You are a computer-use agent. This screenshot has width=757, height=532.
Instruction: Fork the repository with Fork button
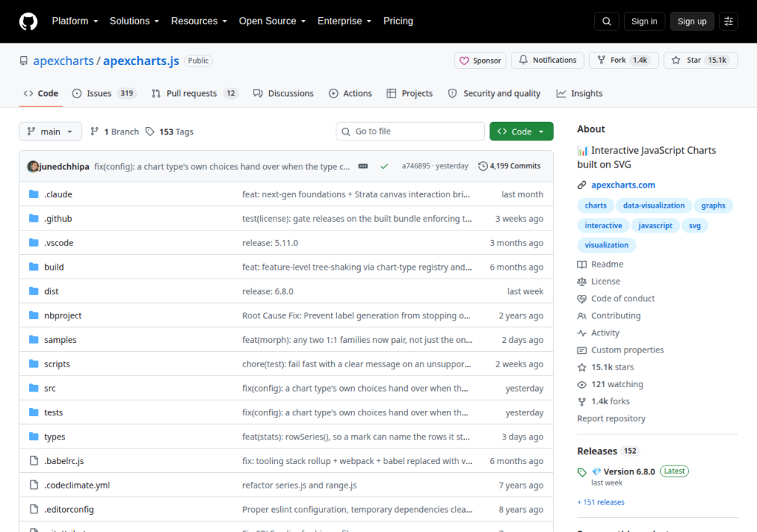624,61
